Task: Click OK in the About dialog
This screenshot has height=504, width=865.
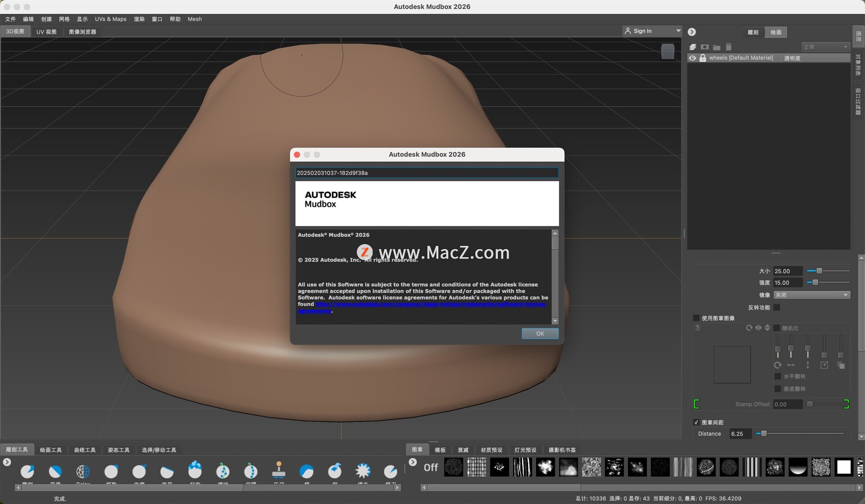Action: pos(540,334)
